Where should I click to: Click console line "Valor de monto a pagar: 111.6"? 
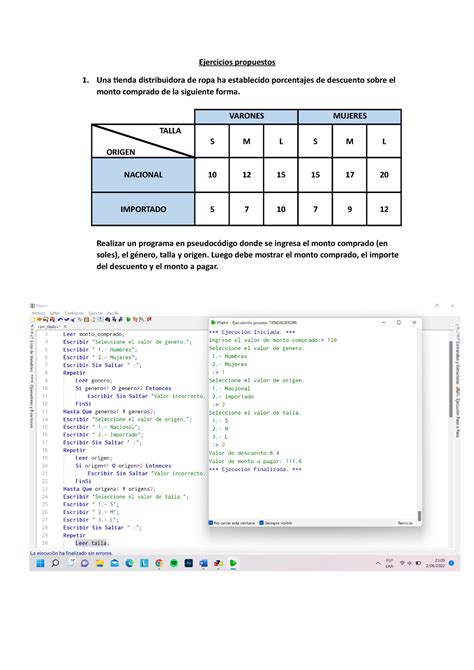[255, 461]
